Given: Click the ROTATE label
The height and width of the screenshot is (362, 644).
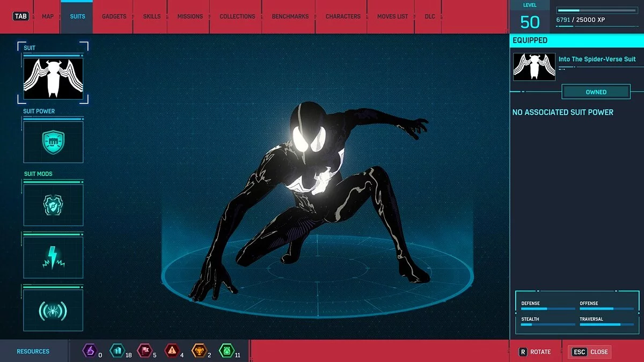Looking at the screenshot, I should coord(540,352).
